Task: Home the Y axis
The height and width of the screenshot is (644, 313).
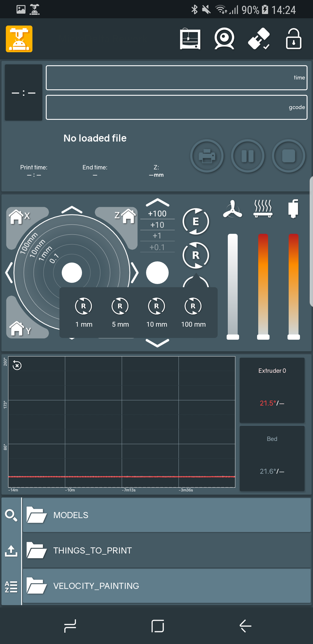Action: tap(20, 329)
